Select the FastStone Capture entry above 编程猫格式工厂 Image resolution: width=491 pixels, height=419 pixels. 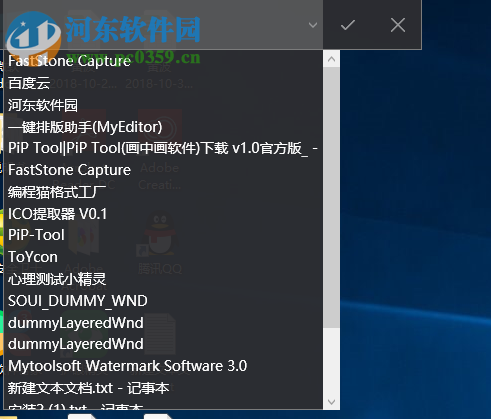click(163, 170)
